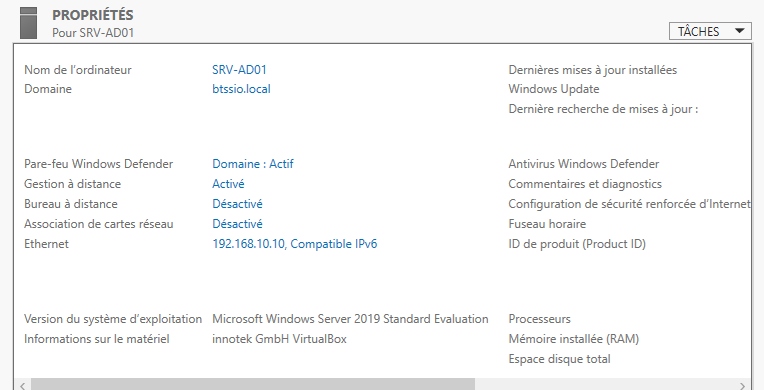764x390 pixels.
Task: Open the TÂCHES dropdown menu
Action: click(x=710, y=32)
